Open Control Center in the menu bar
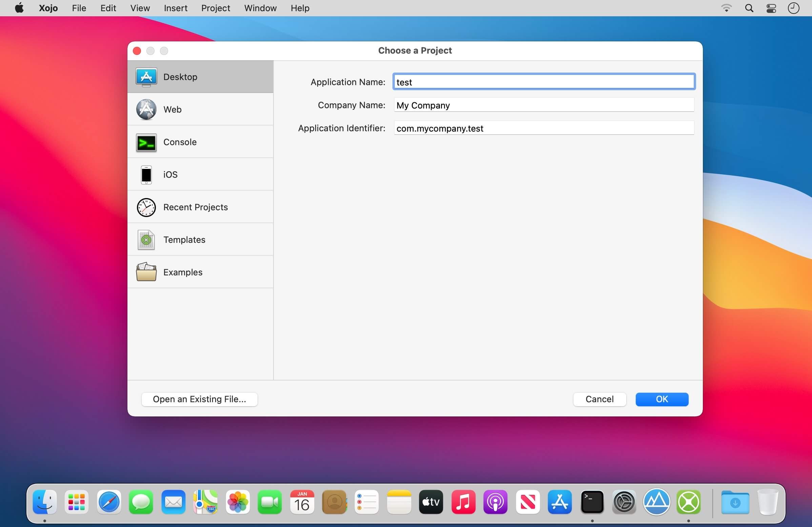The image size is (812, 527). 771,8
